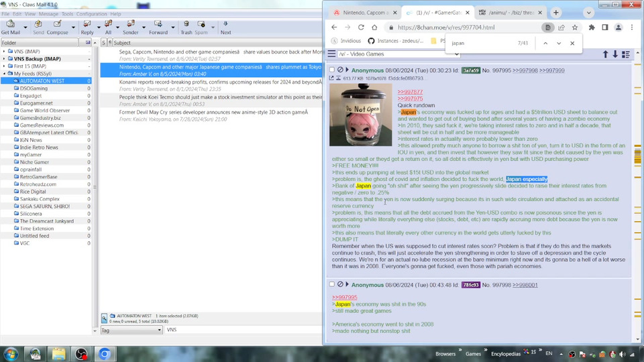Click Reply All toolbar icon
Image resolution: width=644 pixels, height=362 pixels.
(108, 27)
